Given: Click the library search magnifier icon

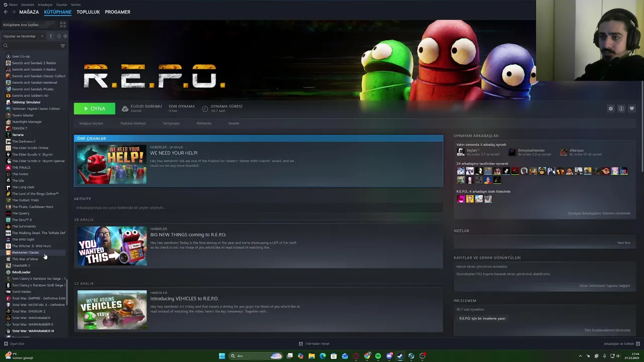Looking at the screenshot, I should click(6, 46).
